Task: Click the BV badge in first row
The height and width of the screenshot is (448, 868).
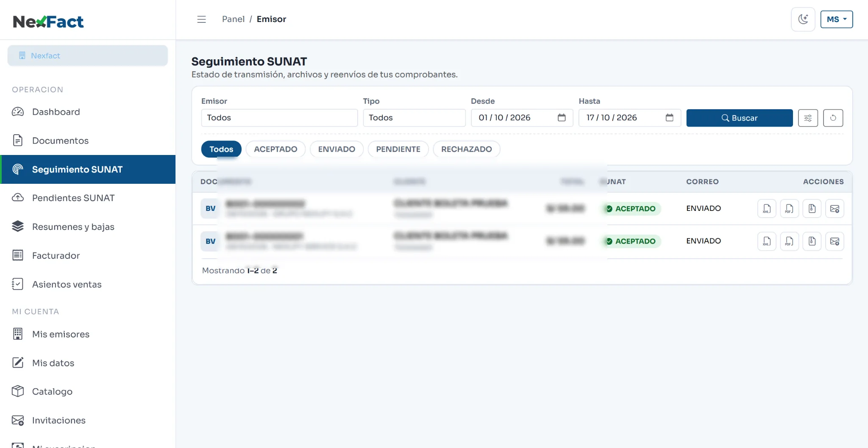Action: click(x=210, y=208)
